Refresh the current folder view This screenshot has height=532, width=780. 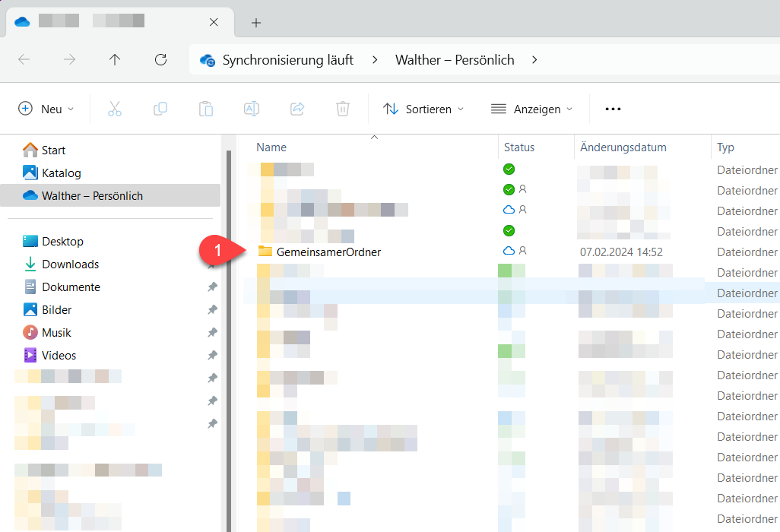[x=160, y=59]
